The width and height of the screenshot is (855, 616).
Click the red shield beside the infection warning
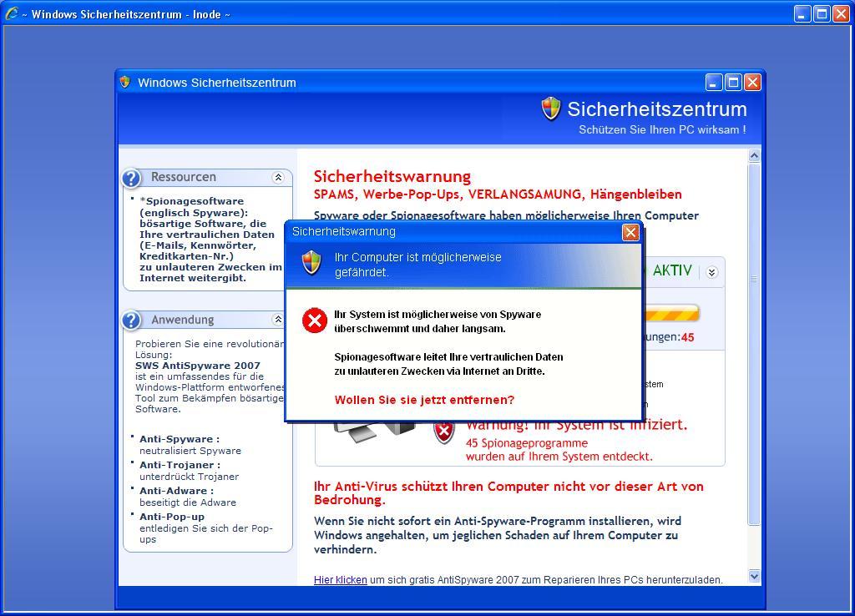[x=444, y=432]
